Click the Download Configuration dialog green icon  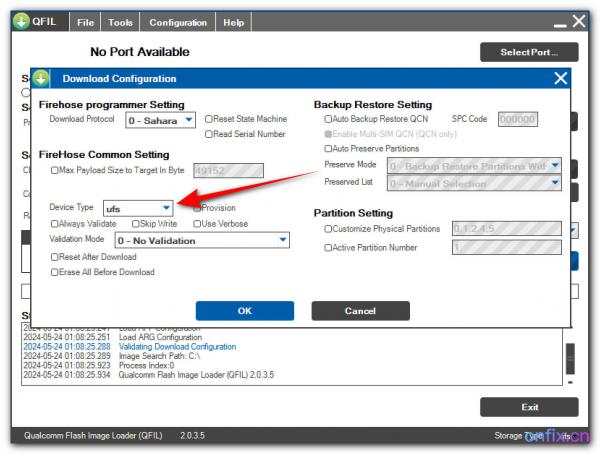click(41, 78)
